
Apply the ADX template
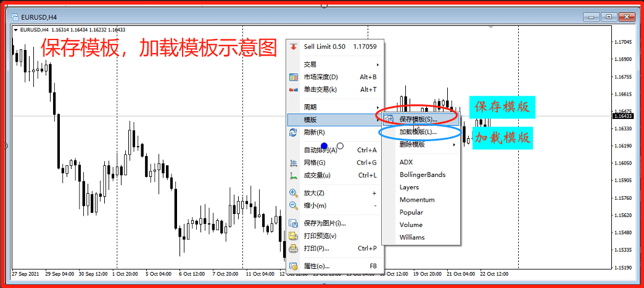pyautogui.click(x=421, y=162)
